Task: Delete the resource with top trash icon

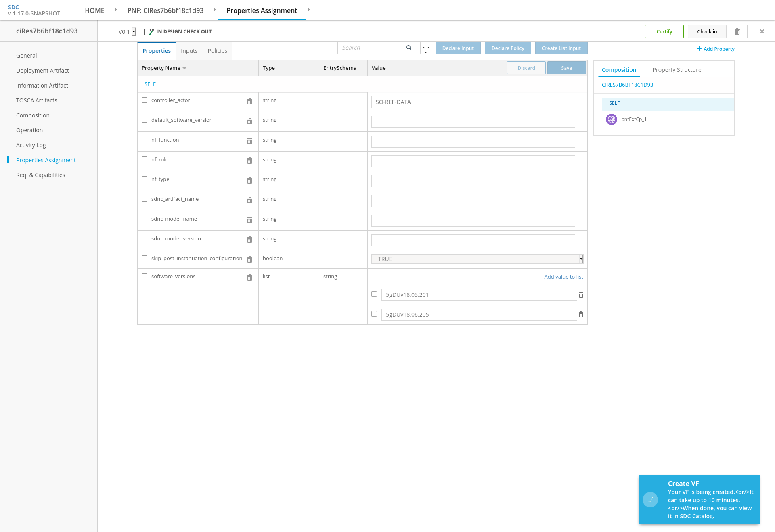Action: (x=737, y=31)
